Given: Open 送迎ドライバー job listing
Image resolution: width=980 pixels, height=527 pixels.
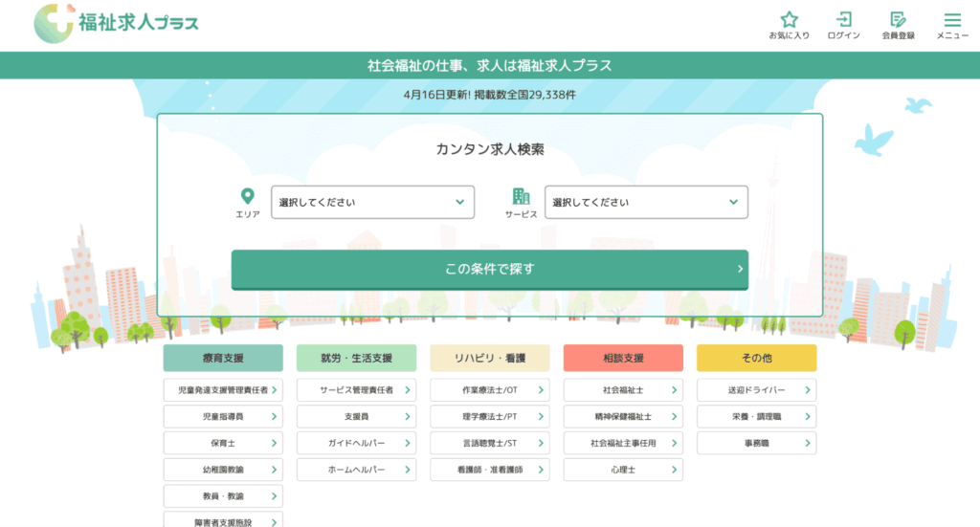Looking at the screenshot, I should [x=756, y=389].
